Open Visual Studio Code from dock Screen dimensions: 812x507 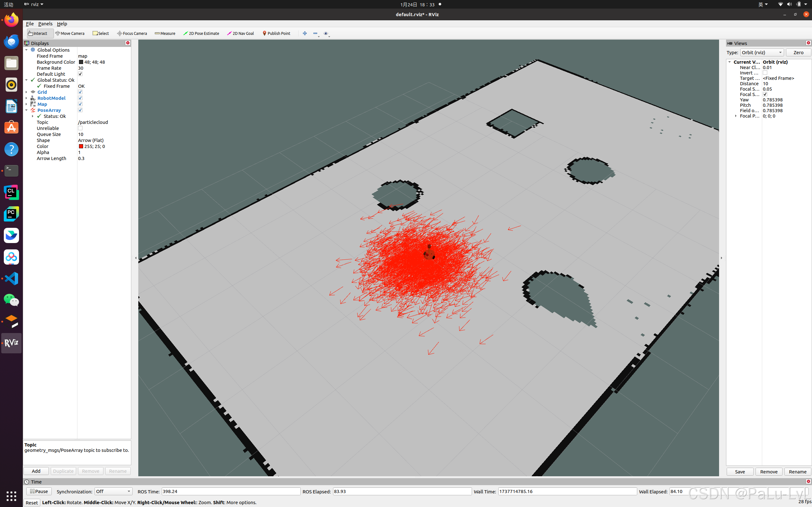tap(11, 278)
